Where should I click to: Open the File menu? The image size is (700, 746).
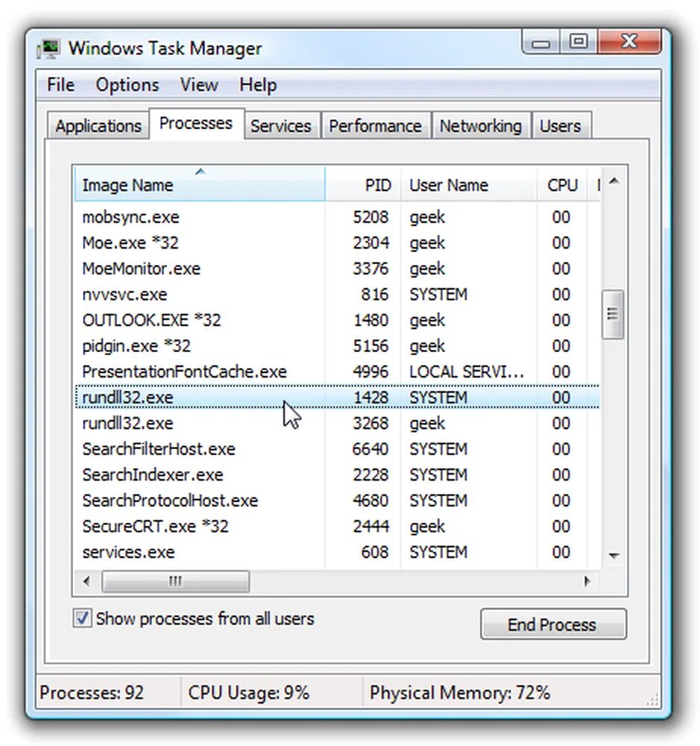60,85
